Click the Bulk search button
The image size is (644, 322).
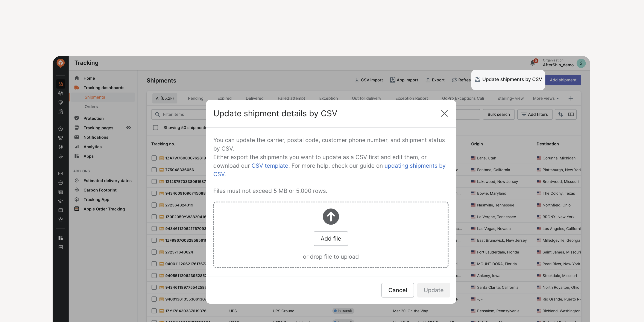(498, 114)
